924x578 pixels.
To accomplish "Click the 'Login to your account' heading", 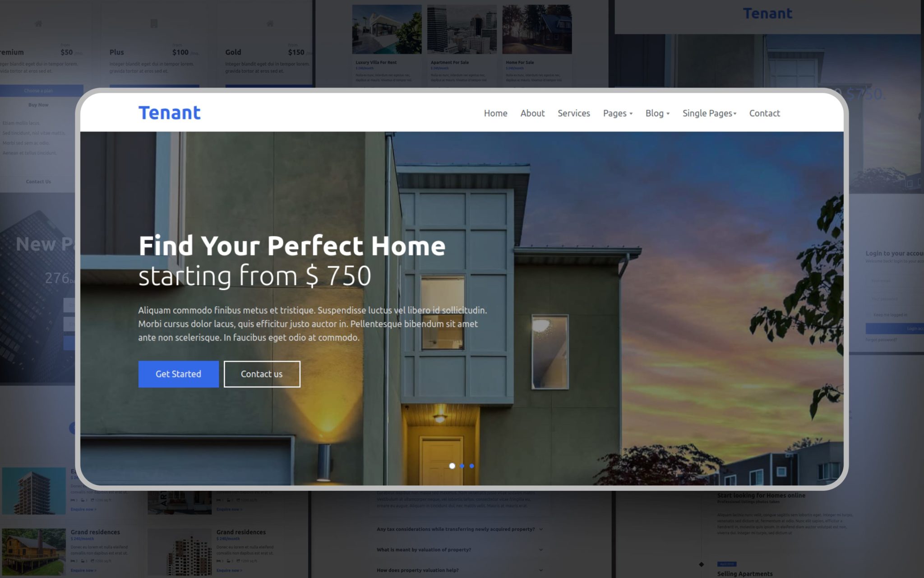I will click(x=894, y=253).
